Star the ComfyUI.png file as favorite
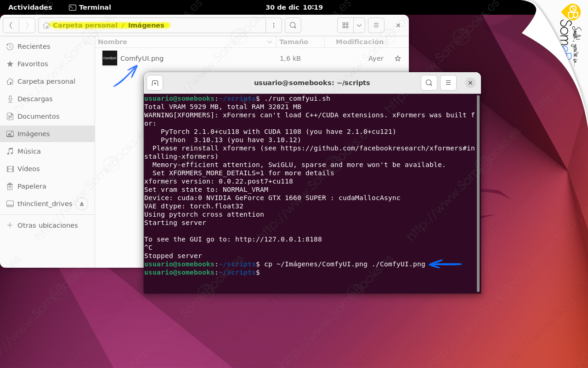 click(397, 58)
